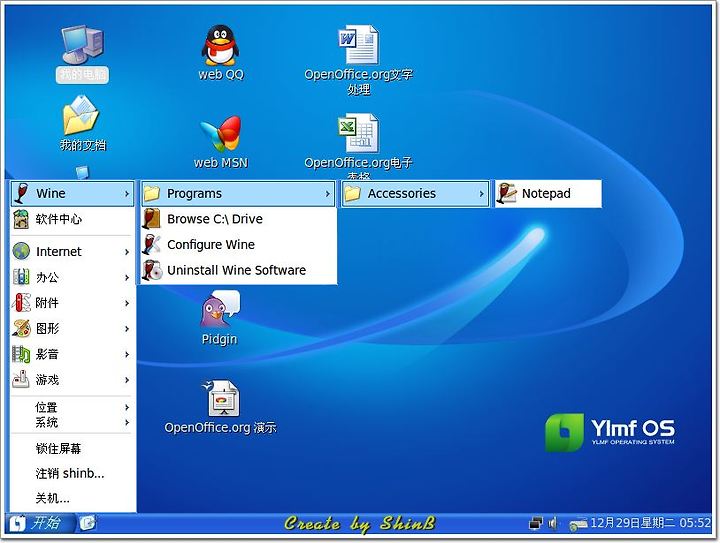Click the Internet globe icon

pos(21,252)
